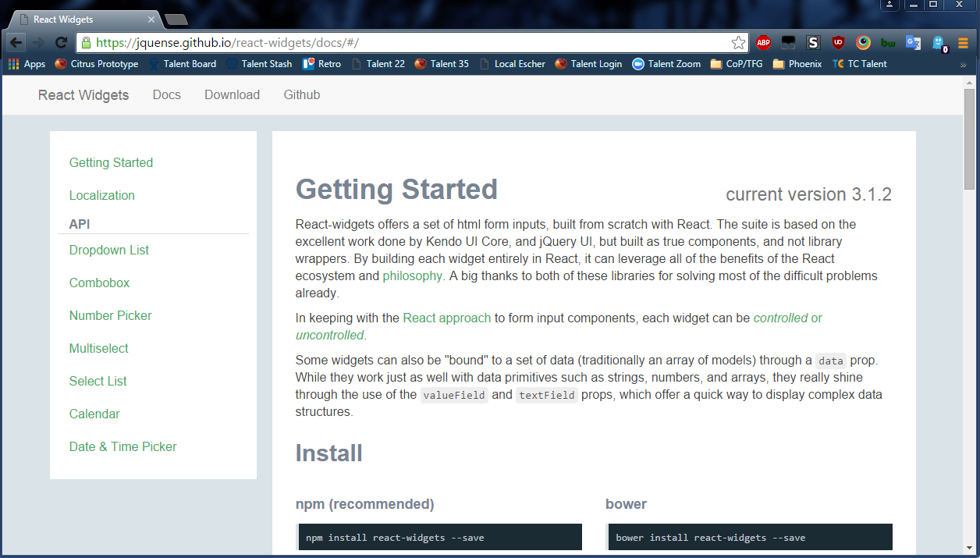Image resolution: width=980 pixels, height=558 pixels.
Task: Click the browser Forward arrow
Action: pyautogui.click(x=37, y=43)
